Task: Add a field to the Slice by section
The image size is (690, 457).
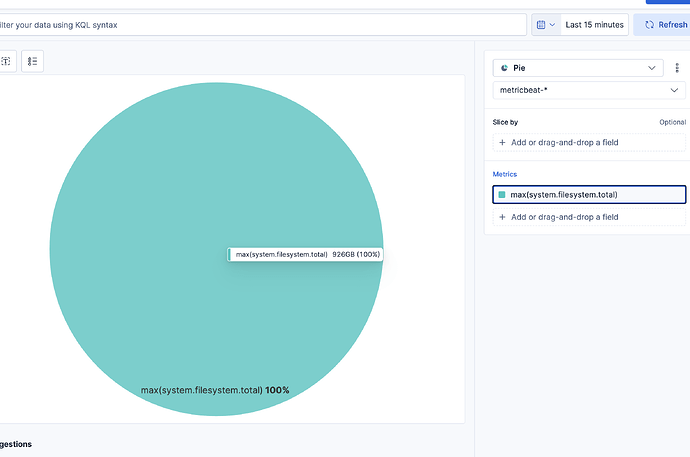Action: 589,143
